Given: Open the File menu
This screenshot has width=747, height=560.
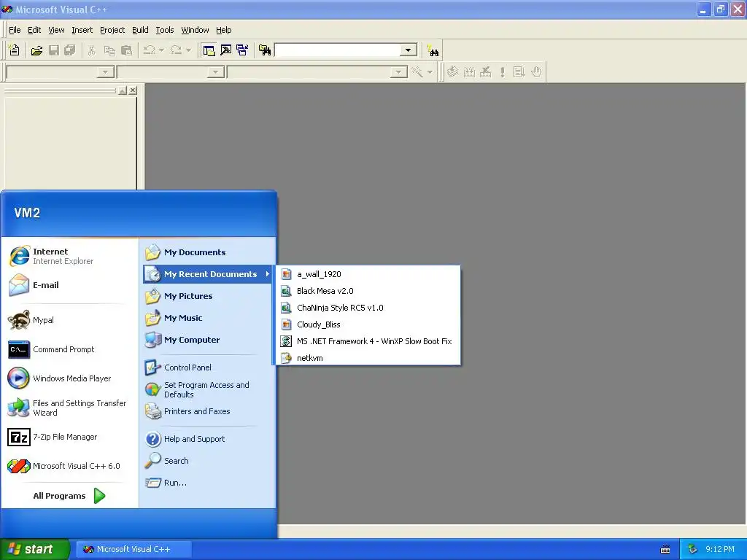Looking at the screenshot, I should coord(15,30).
